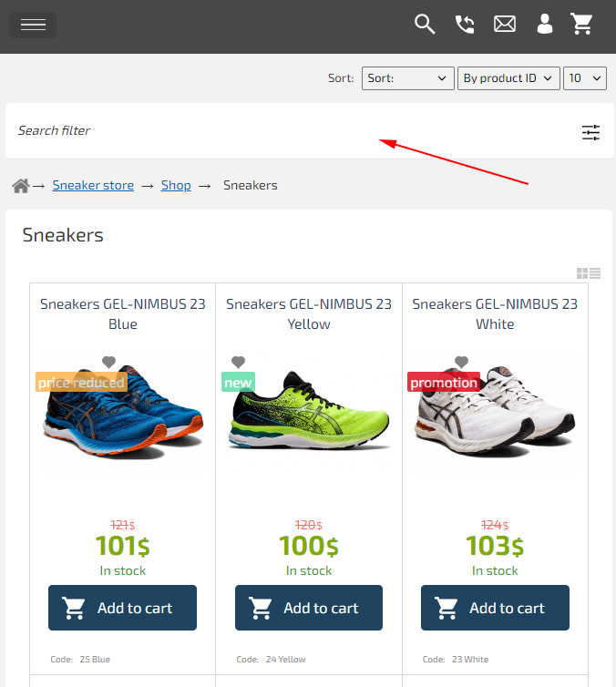This screenshot has width=616, height=687.
Task: Add yellow GEL-NIMBUS 23 to favorites
Action: 238,362
